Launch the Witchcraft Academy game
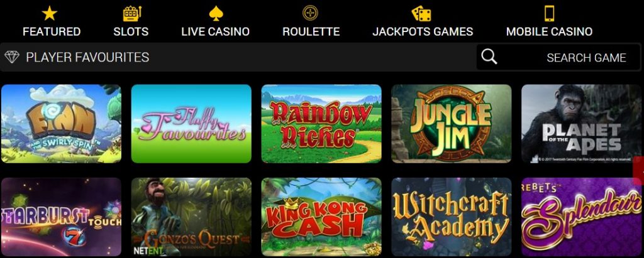The height and width of the screenshot is (258, 644). pyautogui.click(x=452, y=217)
